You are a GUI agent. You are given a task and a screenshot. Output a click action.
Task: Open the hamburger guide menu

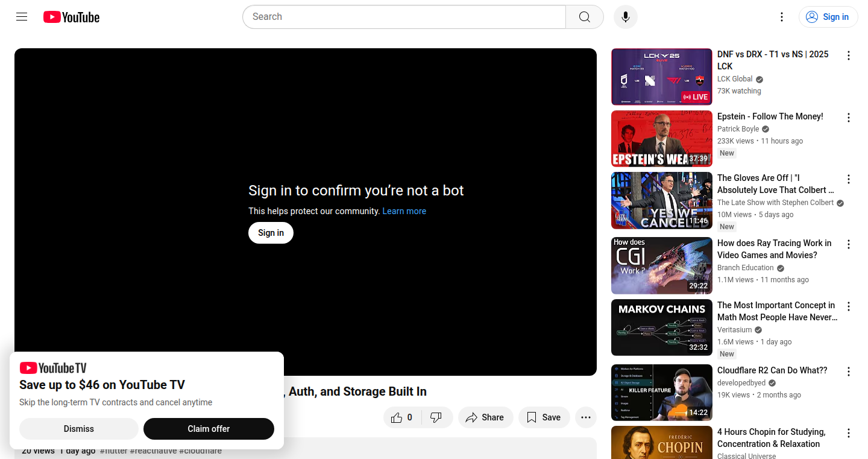tap(22, 17)
